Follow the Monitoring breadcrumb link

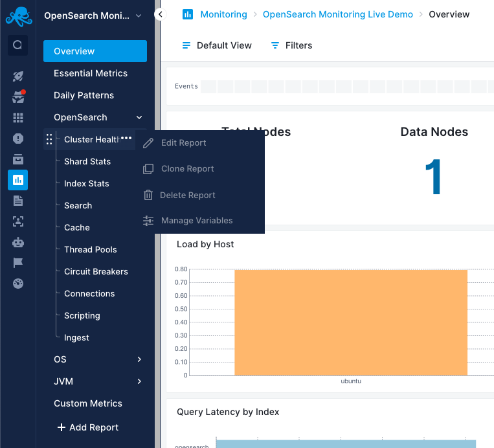tap(223, 14)
